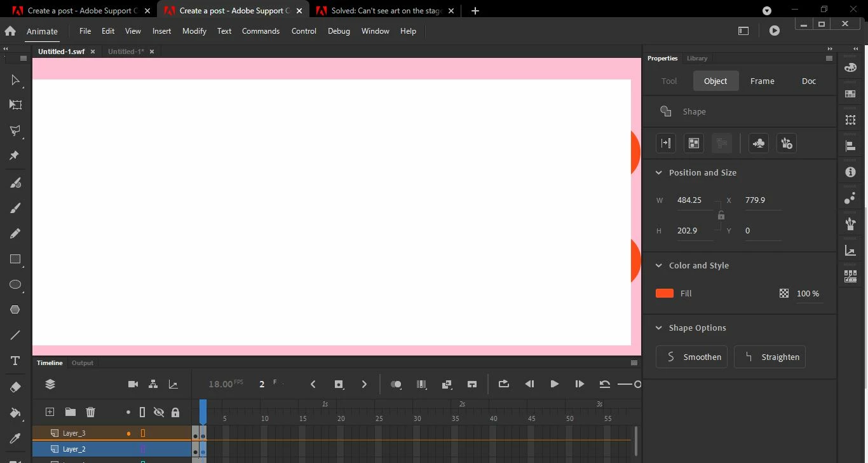Choose the Free Transform tool
The width and height of the screenshot is (868, 463).
coord(16,105)
